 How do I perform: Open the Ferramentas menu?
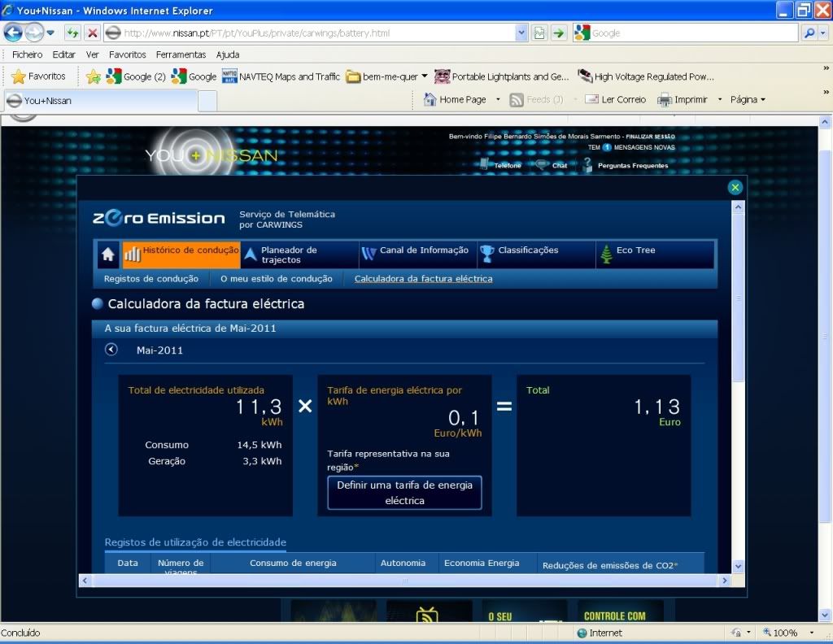[x=181, y=54]
